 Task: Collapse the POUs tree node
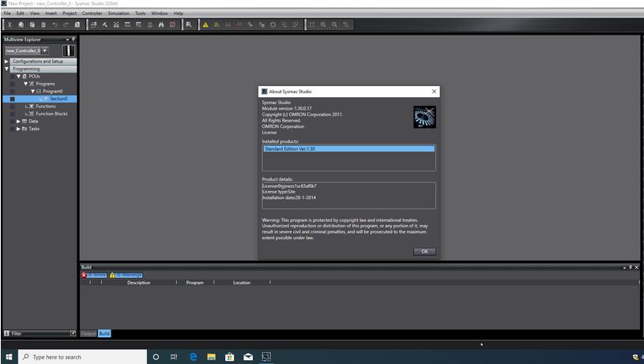18,77
